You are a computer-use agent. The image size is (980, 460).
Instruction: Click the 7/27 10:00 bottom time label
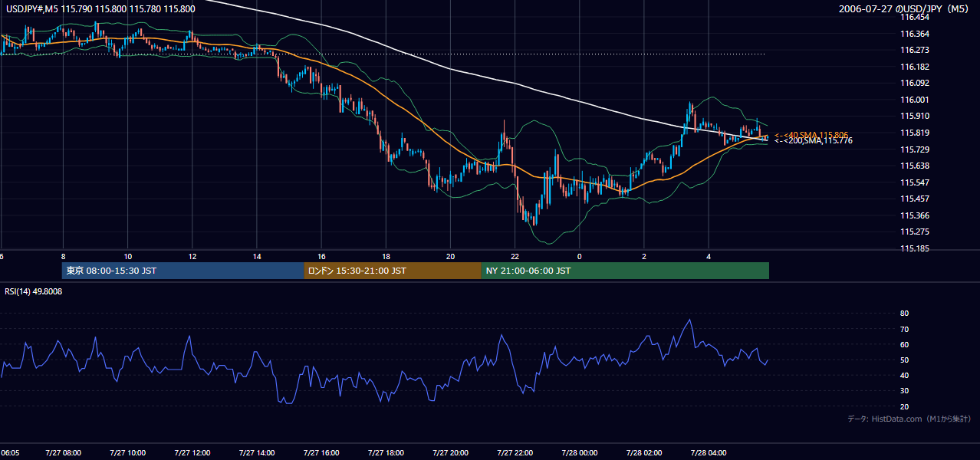(127, 453)
